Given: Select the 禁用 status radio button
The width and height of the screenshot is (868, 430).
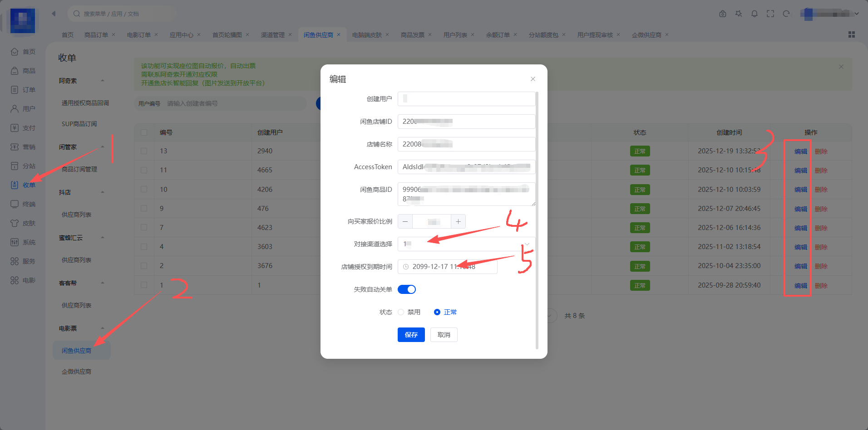Looking at the screenshot, I should (401, 312).
